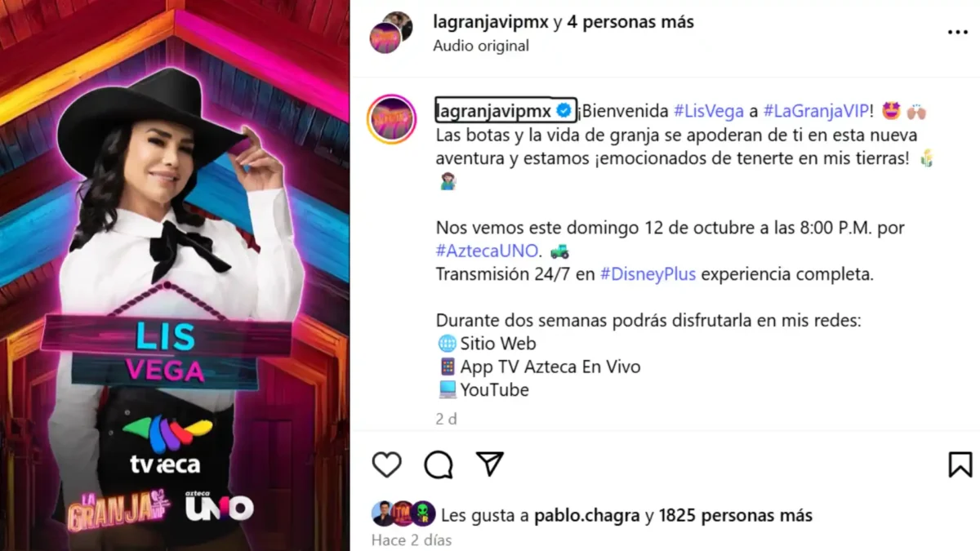
Task: Click liker avatars next to likes count
Action: (403, 514)
